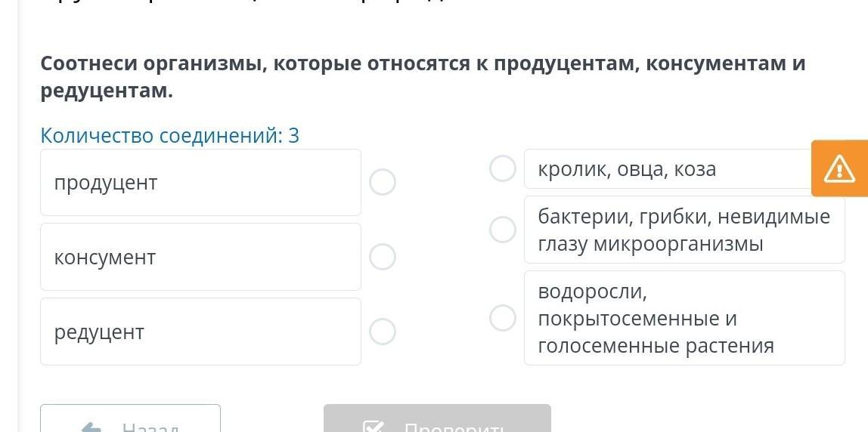Viewport: 868px width, 432px height.
Task: Click the редуцент term box
Action: 200,332
